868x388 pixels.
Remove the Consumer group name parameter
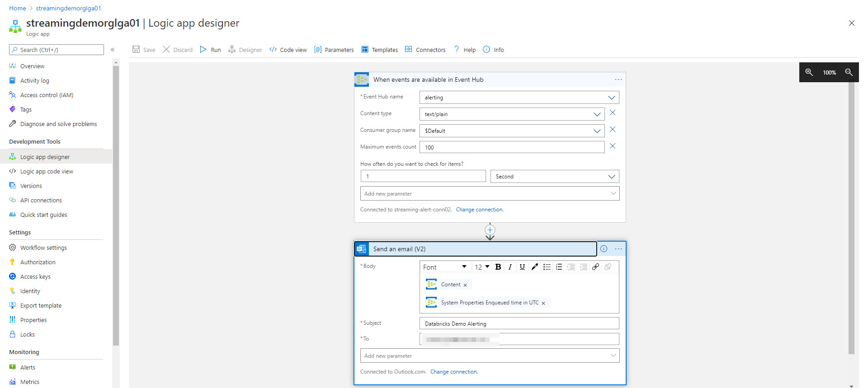(613, 130)
